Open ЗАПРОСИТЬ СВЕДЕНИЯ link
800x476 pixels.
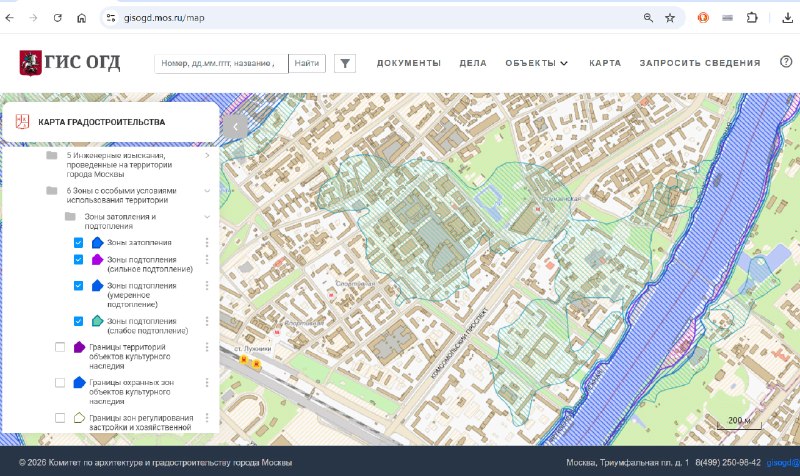(x=700, y=63)
